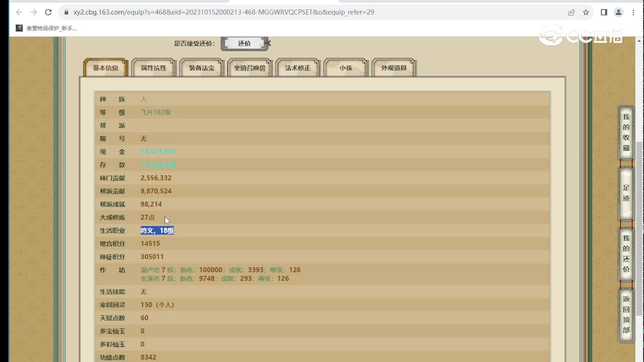
Task: Click the 生活技能 value 无
Action: pyautogui.click(x=144, y=292)
